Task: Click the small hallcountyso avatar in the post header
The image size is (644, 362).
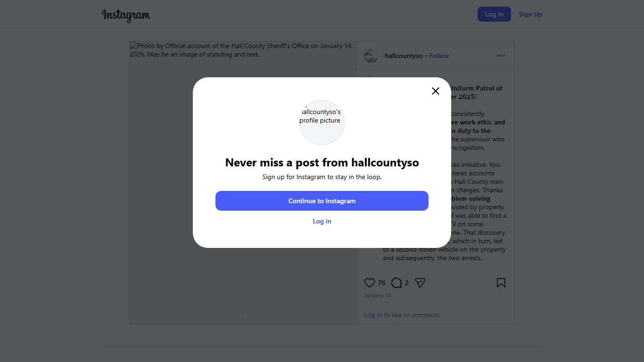Action: [x=371, y=56]
